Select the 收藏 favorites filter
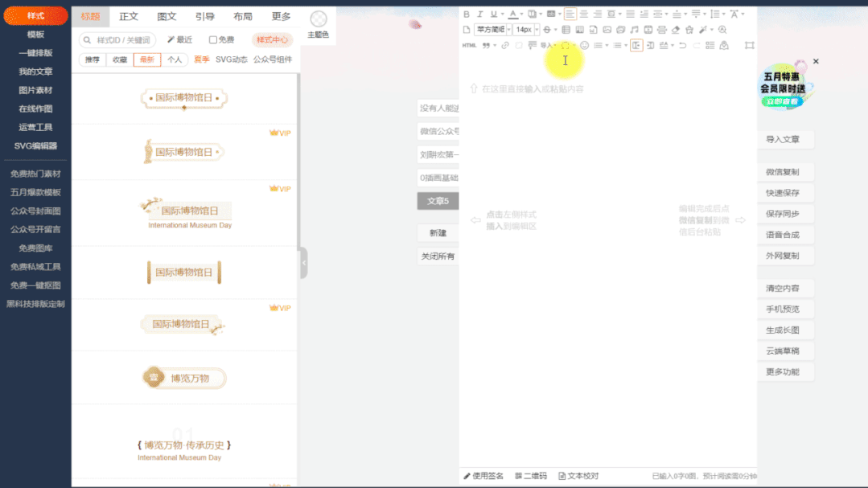Image resolution: width=868 pixels, height=488 pixels. click(x=120, y=59)
